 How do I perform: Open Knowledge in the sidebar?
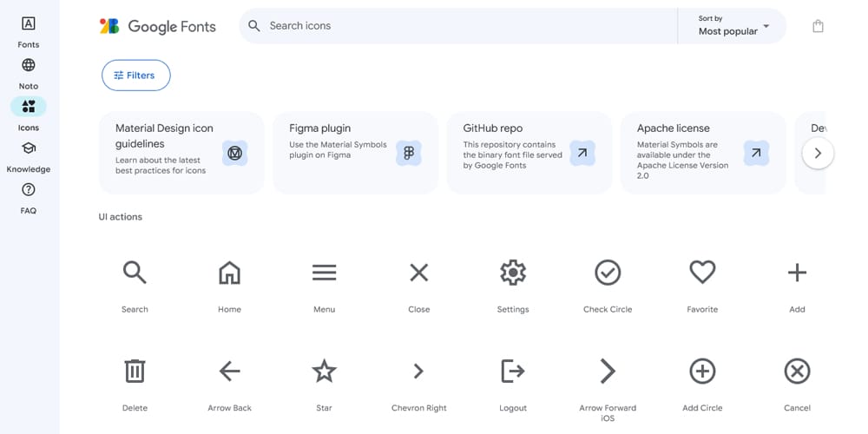(x=29, y=156)
